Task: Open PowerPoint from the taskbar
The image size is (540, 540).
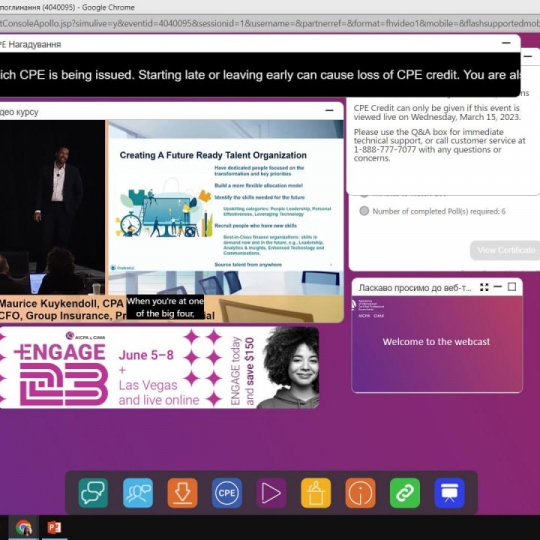Action: 54,528
